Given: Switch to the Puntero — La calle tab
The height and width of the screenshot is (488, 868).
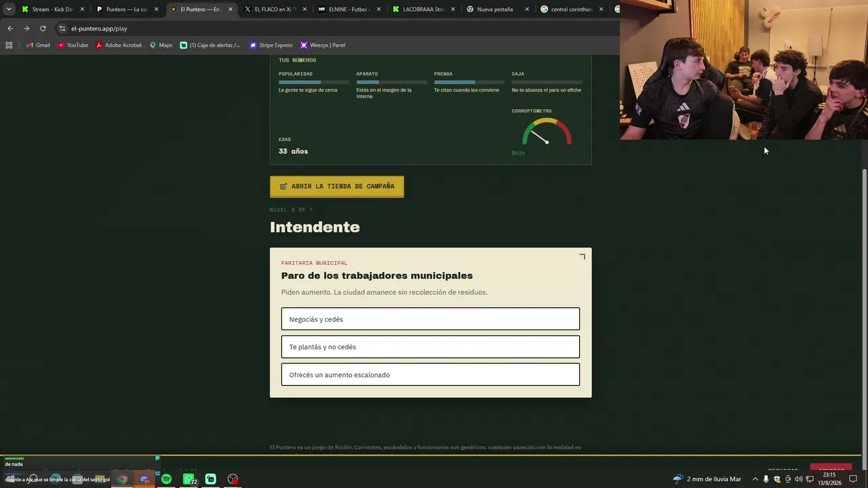Looking at the screenshot, I should point(127,9).
